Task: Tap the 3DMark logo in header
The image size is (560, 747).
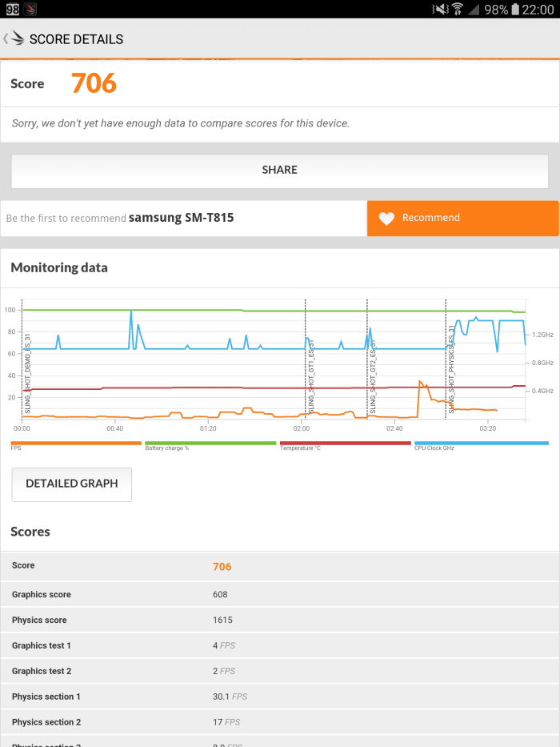Action: coord(18,38)
